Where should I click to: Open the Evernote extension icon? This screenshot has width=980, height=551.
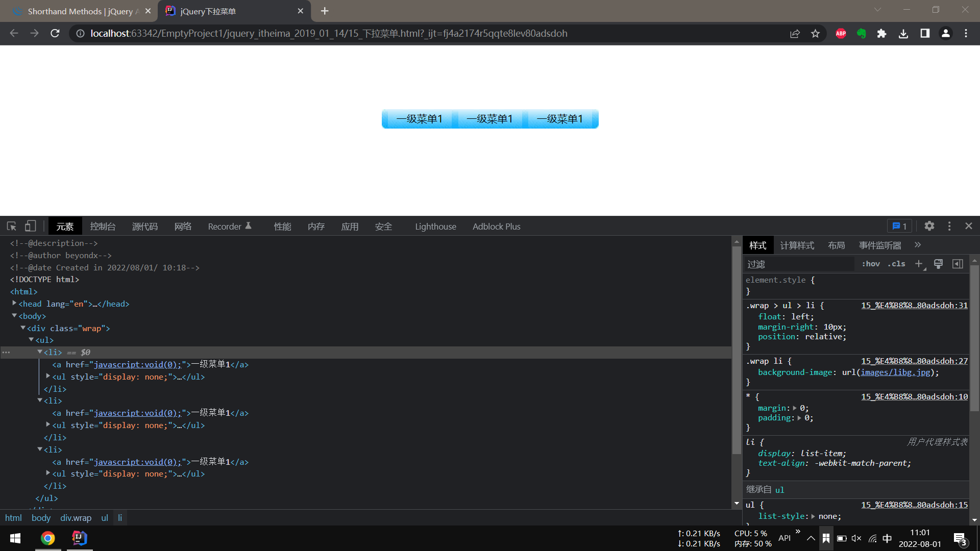coord(862,33)
